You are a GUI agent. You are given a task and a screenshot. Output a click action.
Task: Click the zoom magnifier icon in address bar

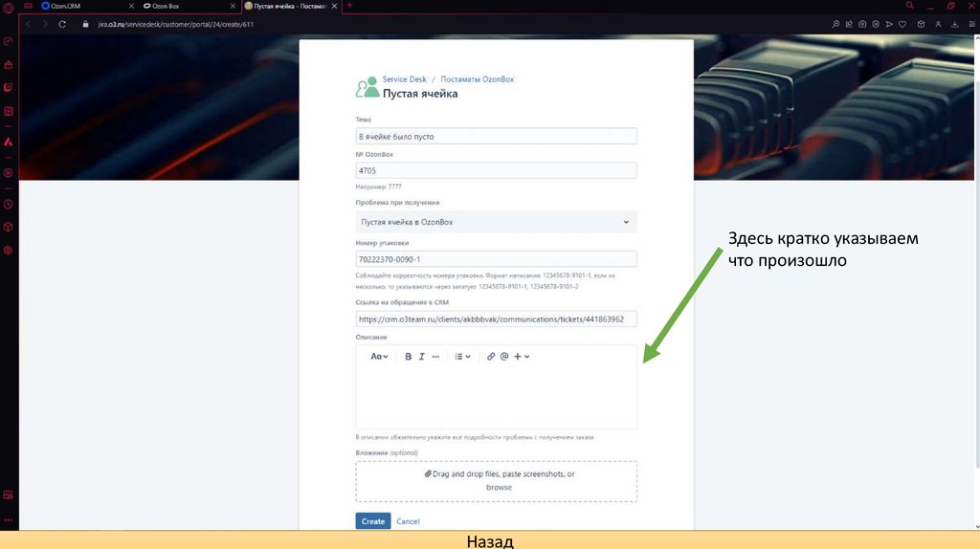click(x=835, y=24)
